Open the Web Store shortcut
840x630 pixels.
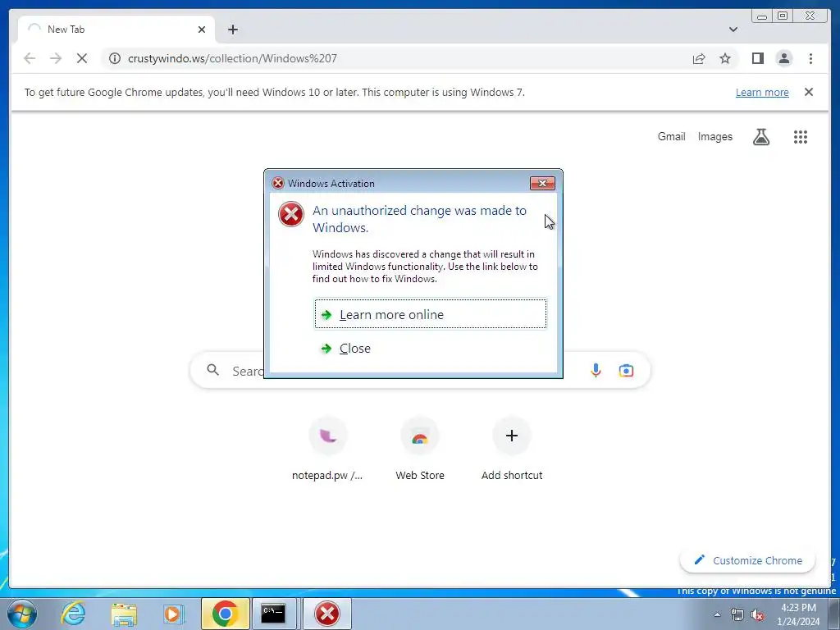click(x=419, y=449)
